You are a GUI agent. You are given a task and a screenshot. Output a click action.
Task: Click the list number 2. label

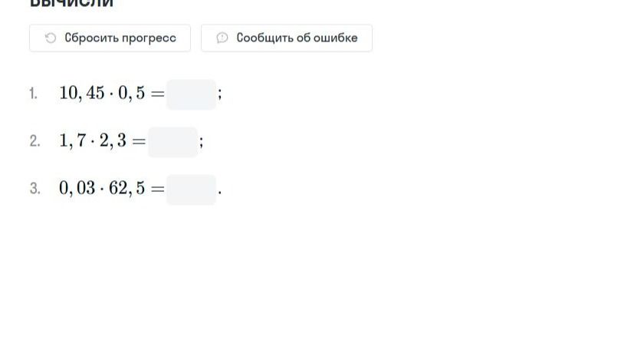click(35, 141)
